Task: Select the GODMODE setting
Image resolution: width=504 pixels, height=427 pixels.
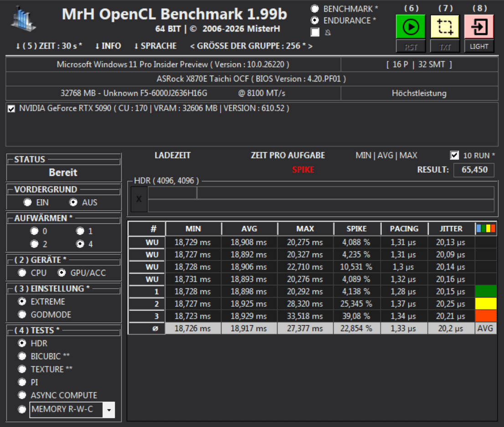Action: click(x=22, y=314)
